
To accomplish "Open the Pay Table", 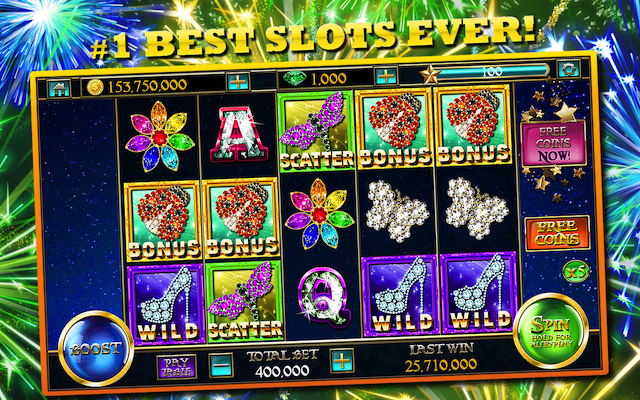I will pyautogui.click(x=177, y=367).
